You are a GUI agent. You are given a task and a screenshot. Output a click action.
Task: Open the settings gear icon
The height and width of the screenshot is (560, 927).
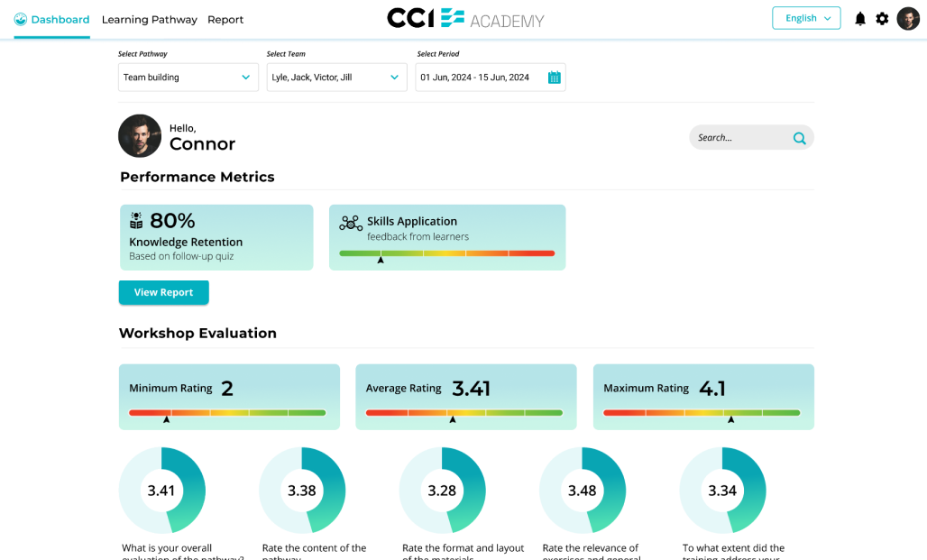[882, 19]
